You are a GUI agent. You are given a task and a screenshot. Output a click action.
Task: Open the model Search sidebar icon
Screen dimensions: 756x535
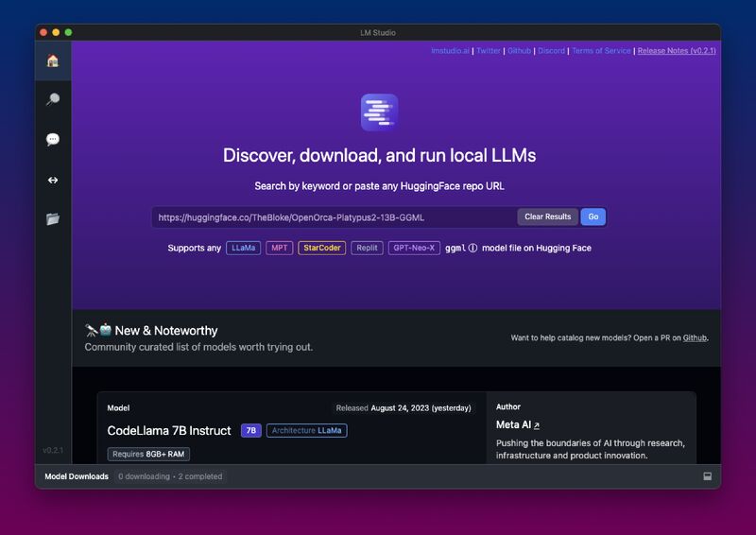(53, 99)
